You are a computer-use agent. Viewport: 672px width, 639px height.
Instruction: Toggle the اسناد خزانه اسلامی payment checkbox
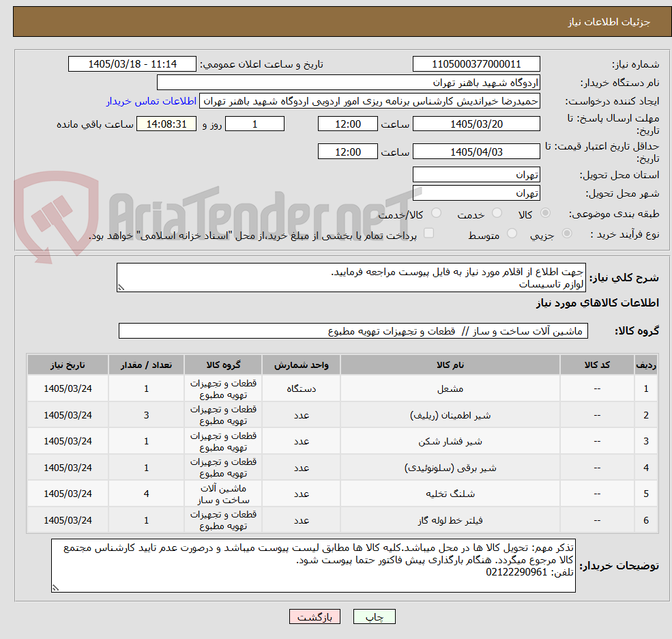tap(428, 233)
